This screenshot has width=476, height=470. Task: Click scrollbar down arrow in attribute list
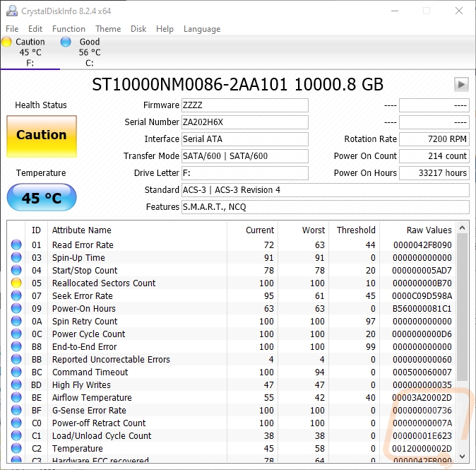(x=463, y=457)
